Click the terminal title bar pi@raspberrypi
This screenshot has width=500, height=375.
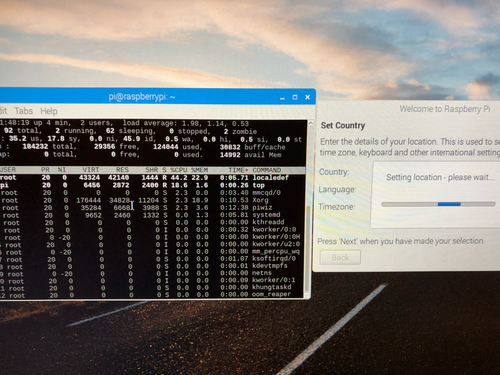[142, 97]
